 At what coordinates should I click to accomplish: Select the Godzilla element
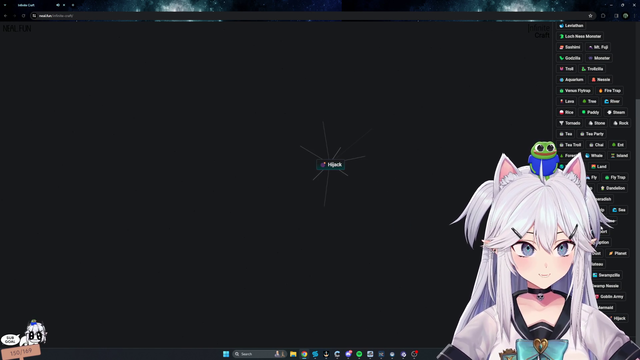[569, 58]
